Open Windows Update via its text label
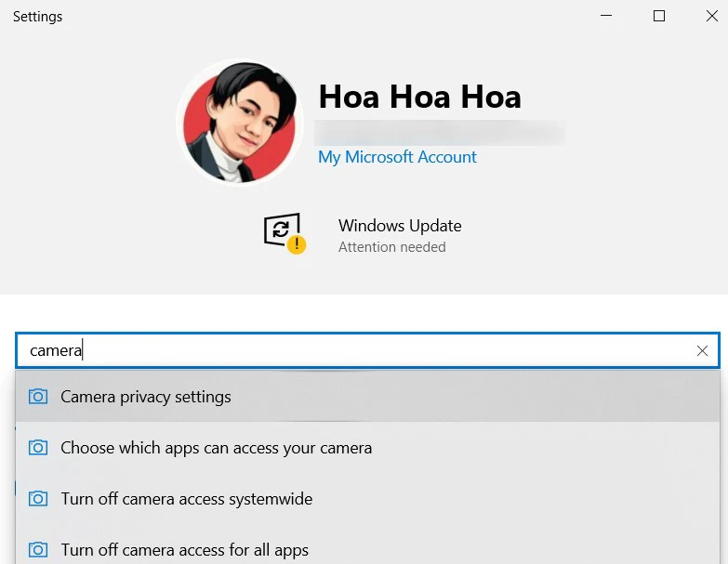Viewport: 728px width, 564px height. coord(400,226)
